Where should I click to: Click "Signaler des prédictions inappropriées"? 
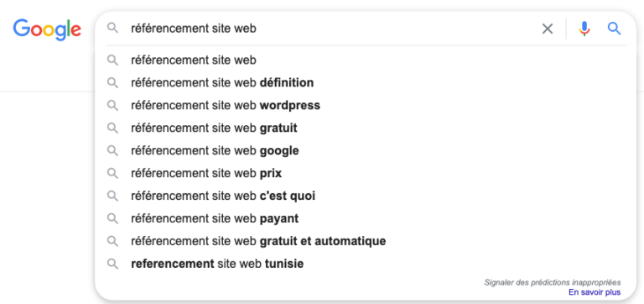point(553,283)
